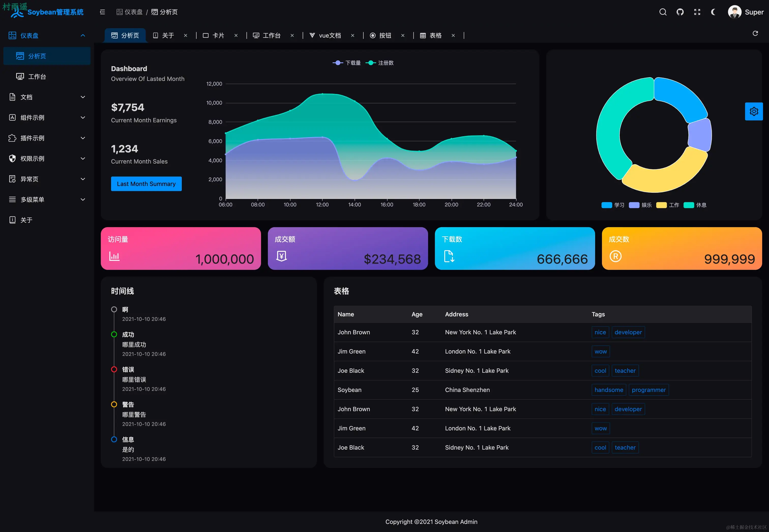Reload the page with the refresh icon
This screenshot has width=769, height=532.
coord(755,33)
